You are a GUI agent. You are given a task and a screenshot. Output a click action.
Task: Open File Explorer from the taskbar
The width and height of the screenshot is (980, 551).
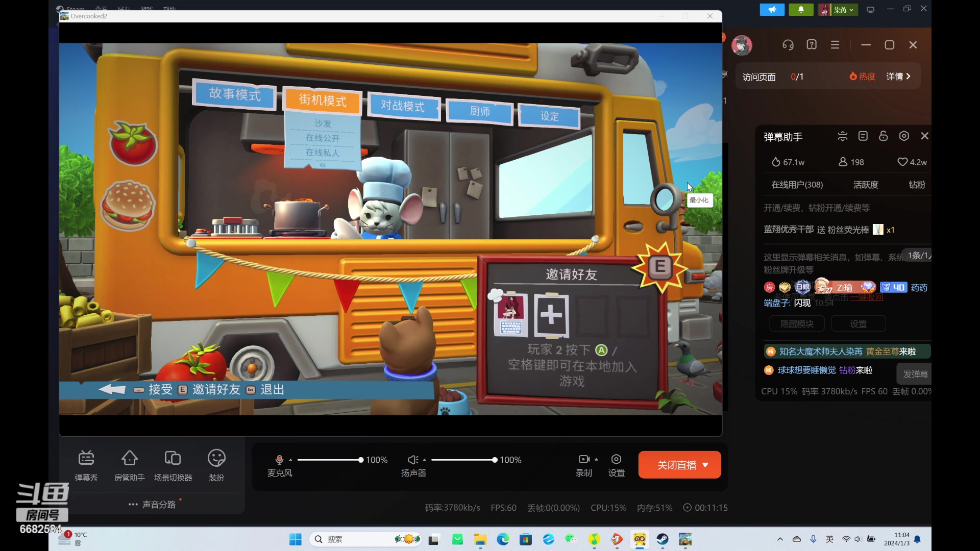tap(480, 539)
